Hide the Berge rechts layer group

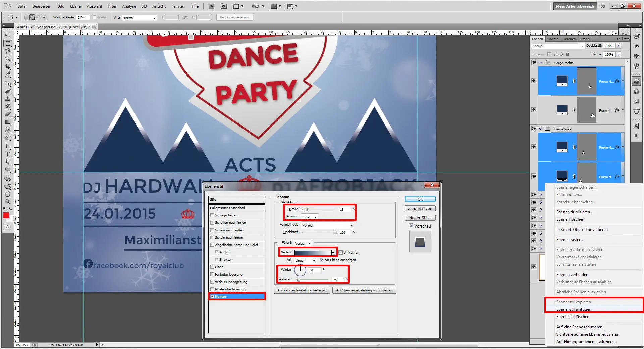(534, 63)
